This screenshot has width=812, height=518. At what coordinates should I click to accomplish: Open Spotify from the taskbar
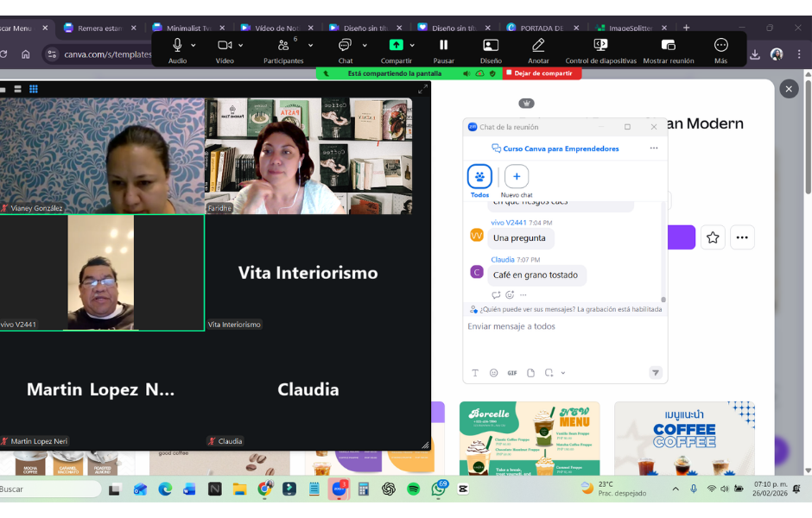413,489
